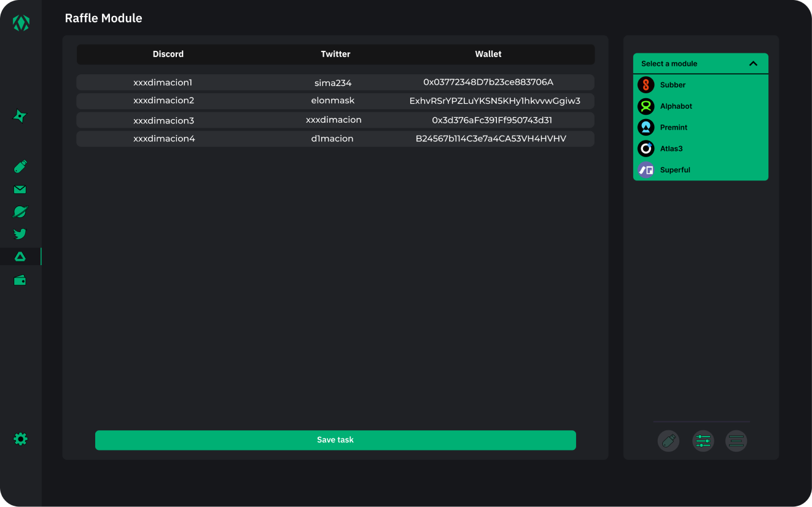Viewport: 812px width, 507px height.
Task: Click the shuriken star icon in sidebar
Action: [x=20, y=116]
